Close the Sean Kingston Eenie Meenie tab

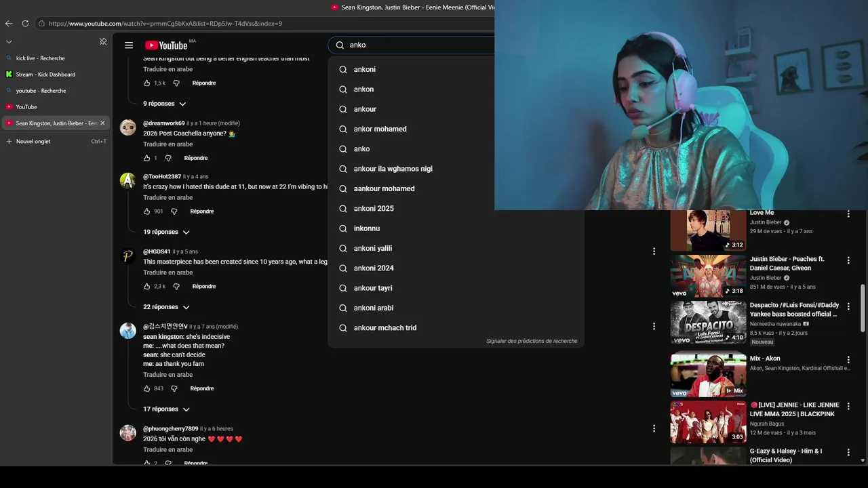pyautogui.click(x=102, y=123)
